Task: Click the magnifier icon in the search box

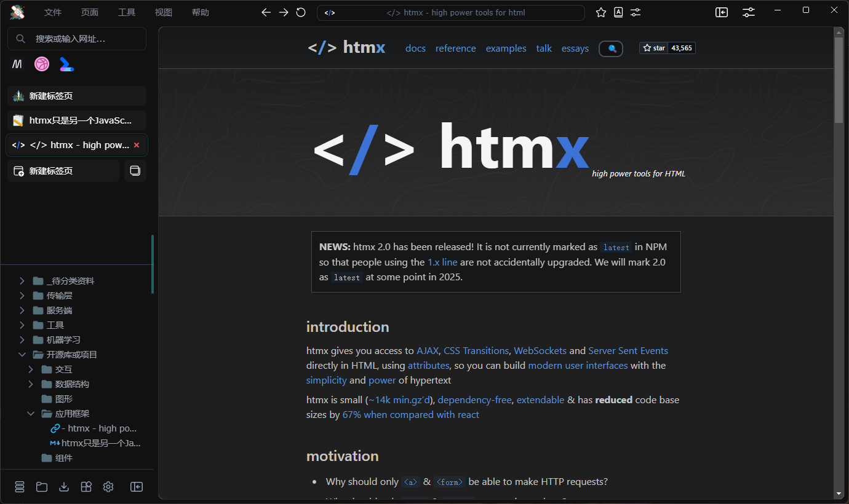Action: coord(21,39)
